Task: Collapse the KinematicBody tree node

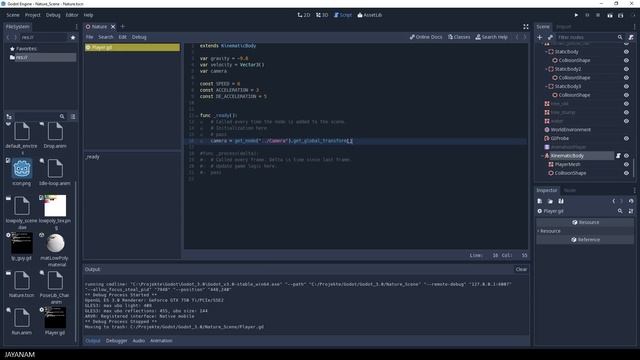Action: [542, 156]
